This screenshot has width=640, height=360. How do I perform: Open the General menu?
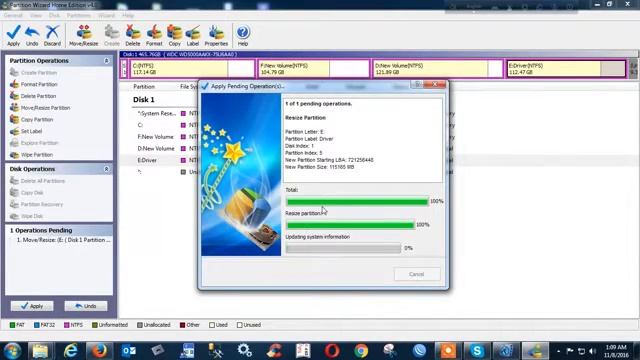[13, 16]
